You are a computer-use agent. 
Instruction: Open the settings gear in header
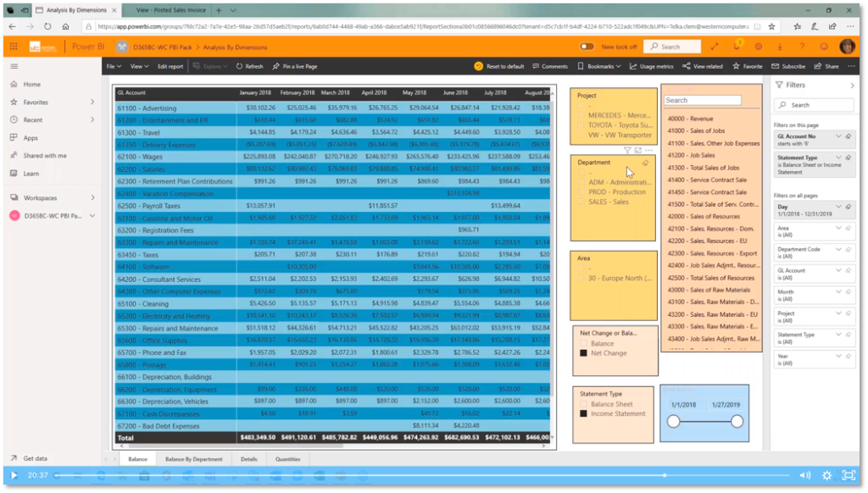[758, 47]
